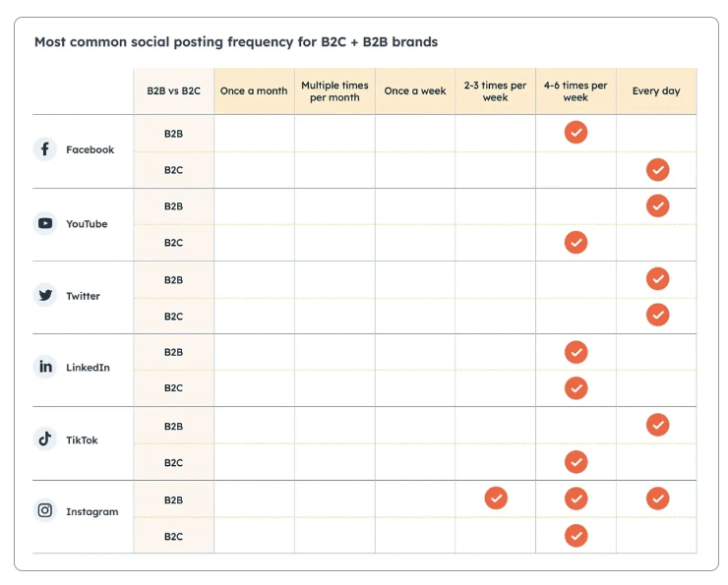
Task: Click the B2B label in Twitter row
Action: [174, 280]
